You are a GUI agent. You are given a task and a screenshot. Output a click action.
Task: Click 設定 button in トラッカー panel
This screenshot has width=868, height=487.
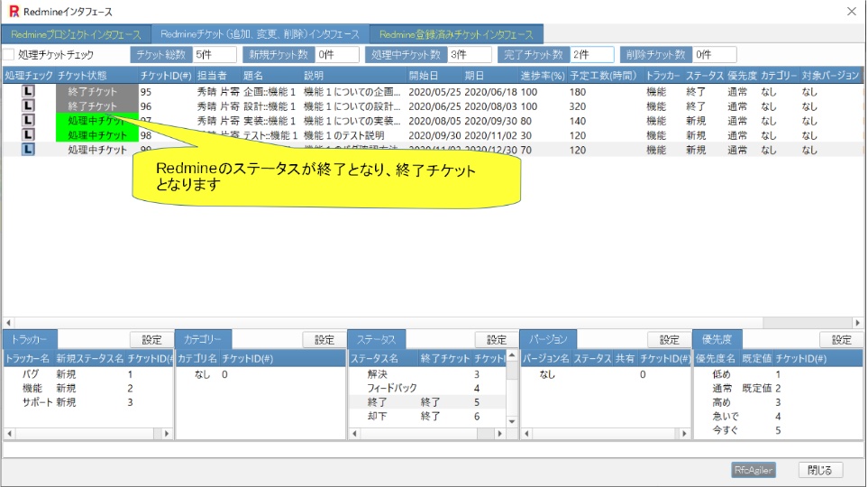[151, 340]
